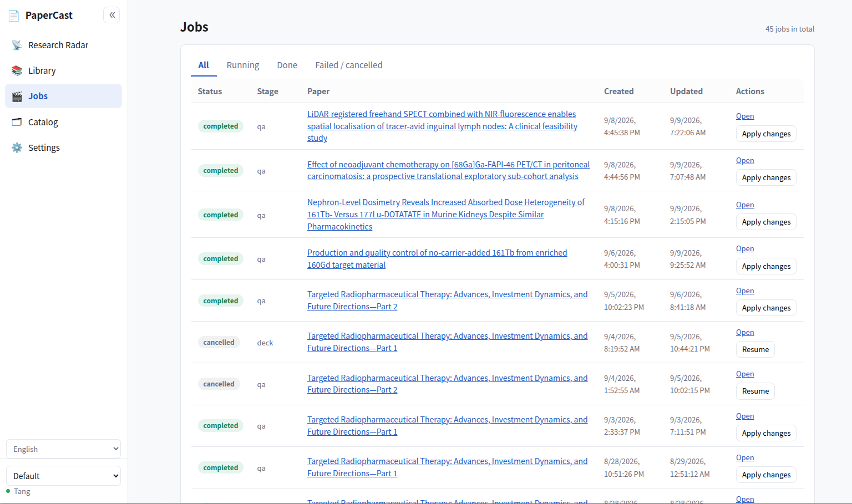
Task: Switch to the Running tab
Action: click(243, 65)
